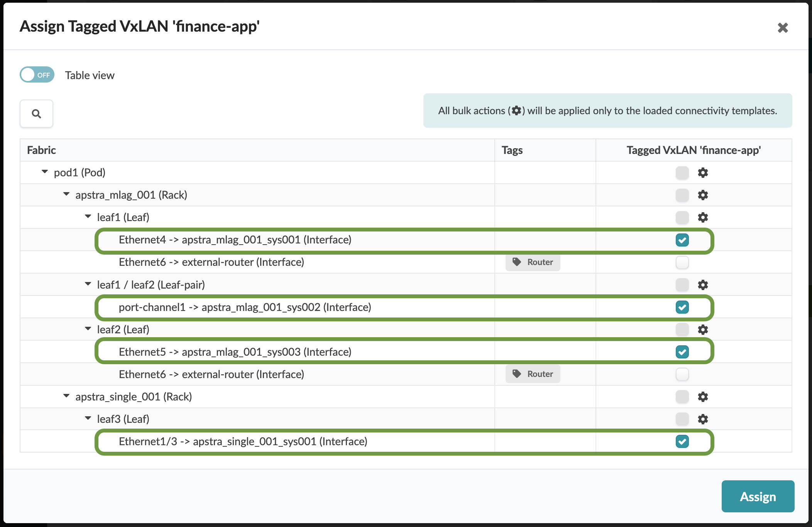Open bulk actions gear for leaf1 (Leaf)
Image resolution: width=812 pixels, height=527 pixels.
pyautogui.click(x=703, y=217)
